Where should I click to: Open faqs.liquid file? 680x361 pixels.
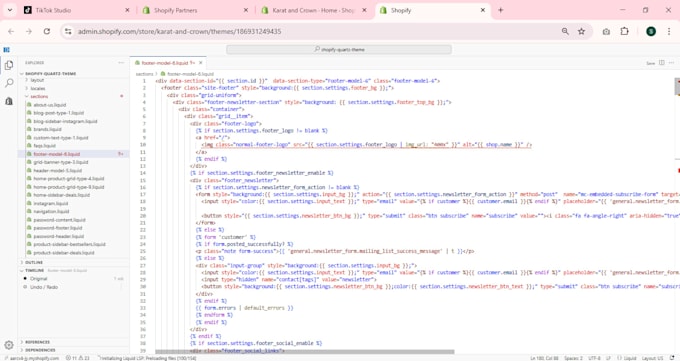click(44, 146)
